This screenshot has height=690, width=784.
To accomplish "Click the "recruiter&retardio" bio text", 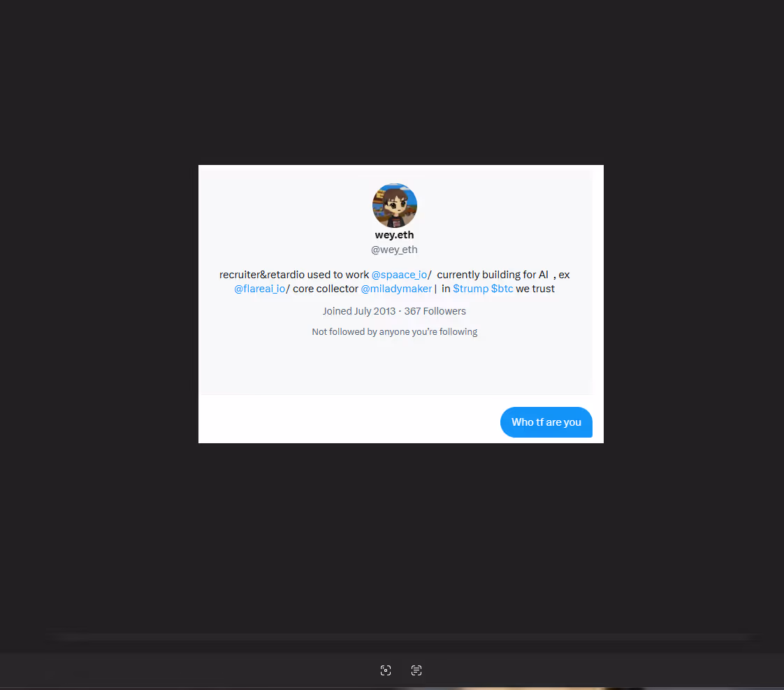I will click(262, 275).
